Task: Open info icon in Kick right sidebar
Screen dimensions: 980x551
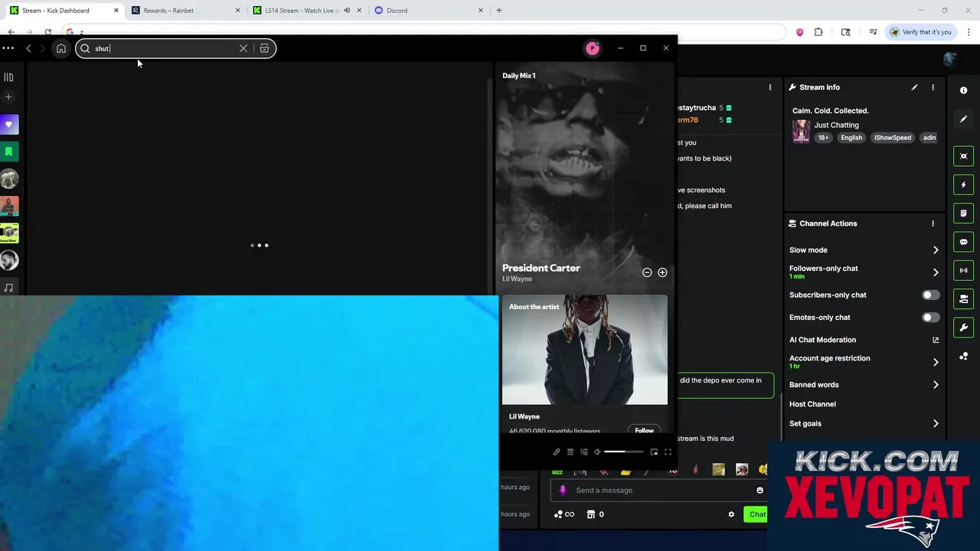Action: coord(963,90)
